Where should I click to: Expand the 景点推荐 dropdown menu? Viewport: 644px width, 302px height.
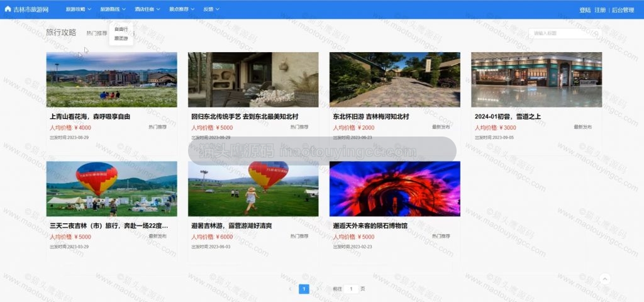[x=182, y=9]
